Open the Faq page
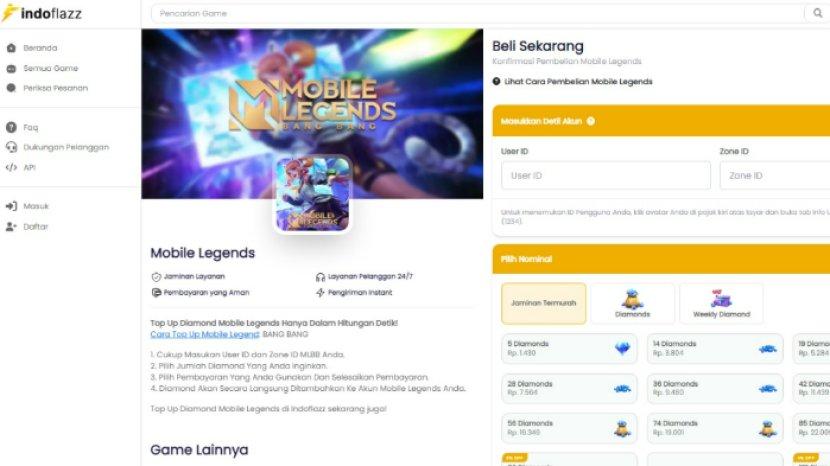The image size is (830, 466). click(30, 127)
